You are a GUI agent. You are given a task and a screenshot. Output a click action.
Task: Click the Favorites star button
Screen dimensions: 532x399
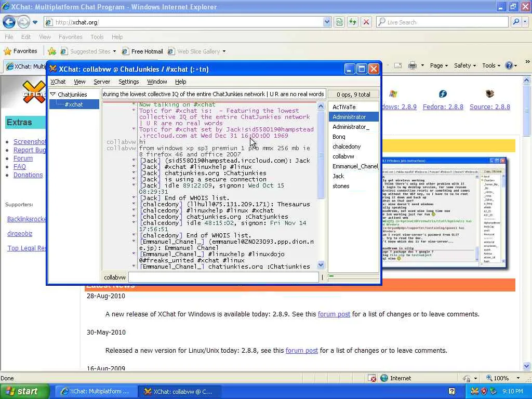[x=20, y=51]
